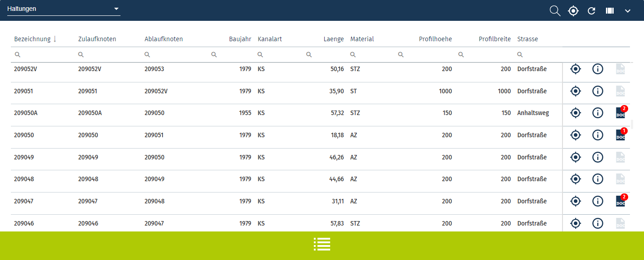
Task: Open the Material filter operator magnifier
Action: pos(353,54)
